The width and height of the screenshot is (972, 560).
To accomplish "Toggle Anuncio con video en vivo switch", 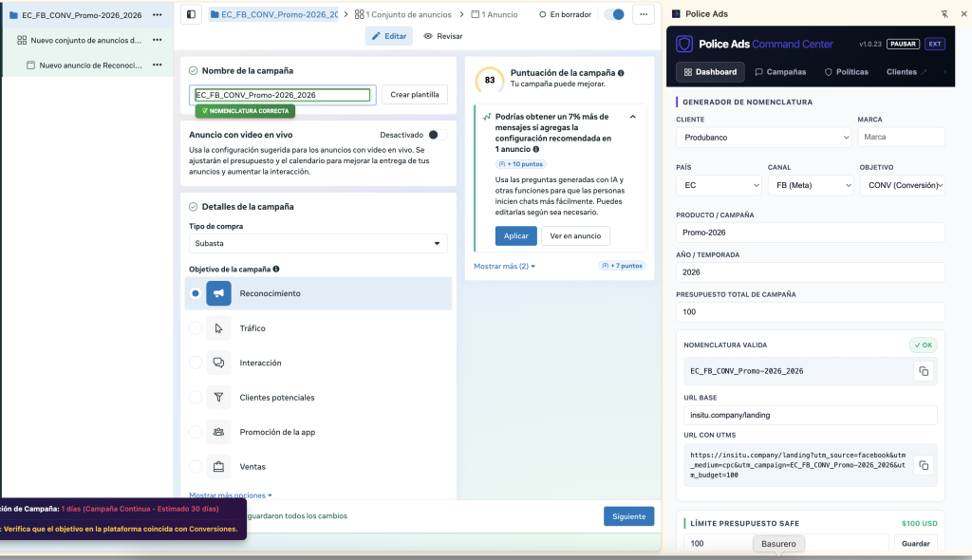I will pos(437,135).
